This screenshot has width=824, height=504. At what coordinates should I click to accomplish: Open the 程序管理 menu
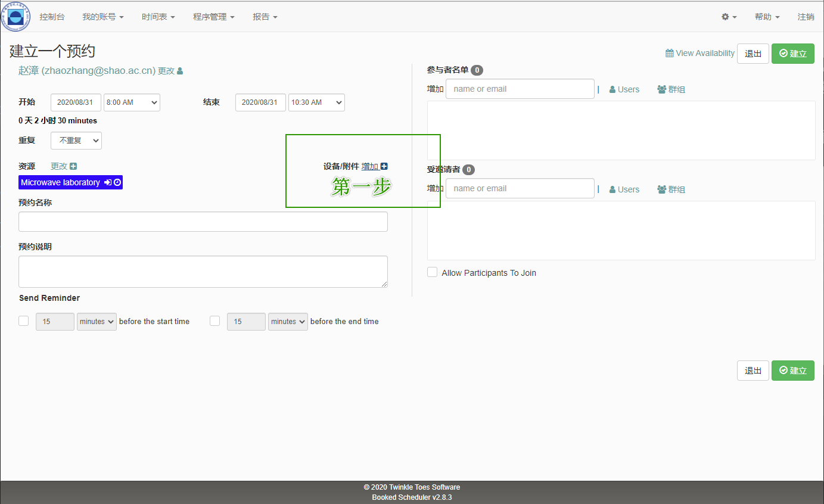click(213, 17)
